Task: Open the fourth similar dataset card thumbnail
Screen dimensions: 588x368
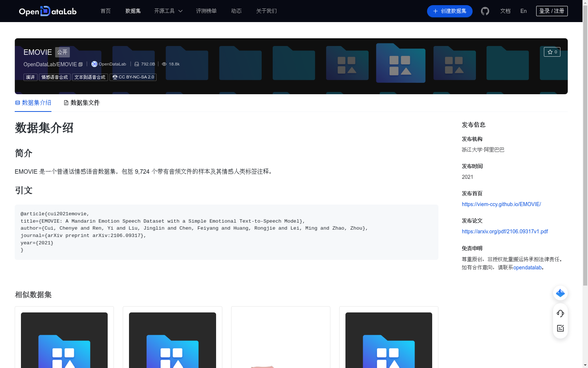Action: pyautogui.click(x=389, y=340)
